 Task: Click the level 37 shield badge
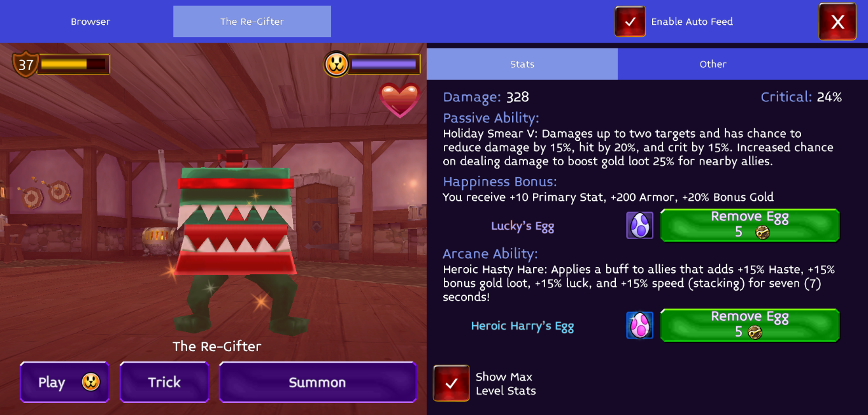(25, 64)
